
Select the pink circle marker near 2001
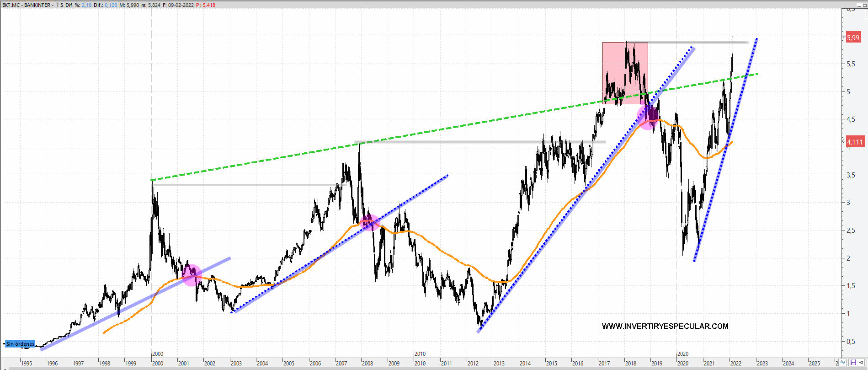click(x=192, y=275)
